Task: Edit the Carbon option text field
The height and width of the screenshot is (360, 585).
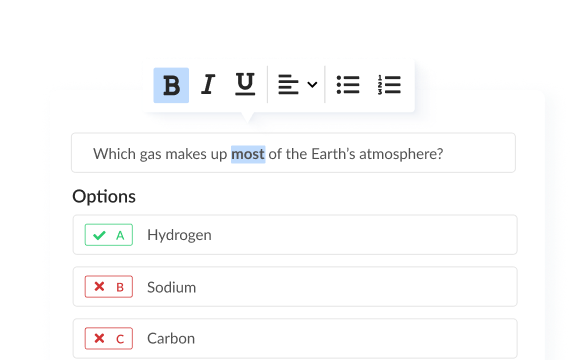Action: click(295, 338)
